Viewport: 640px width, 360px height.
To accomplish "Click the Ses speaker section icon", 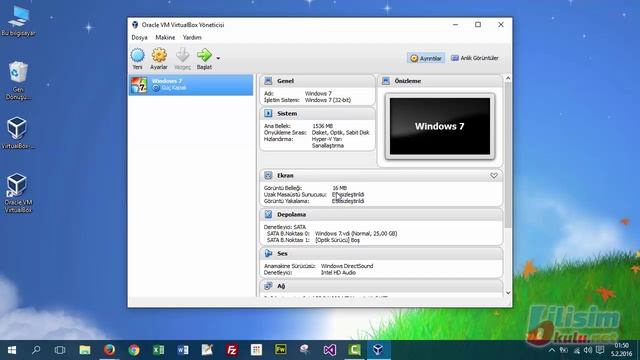I will 268,253.
